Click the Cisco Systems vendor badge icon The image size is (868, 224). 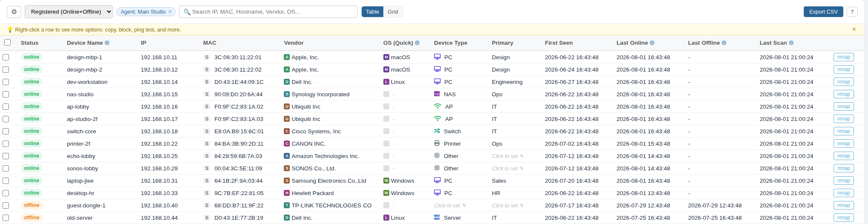coord(287,131)
